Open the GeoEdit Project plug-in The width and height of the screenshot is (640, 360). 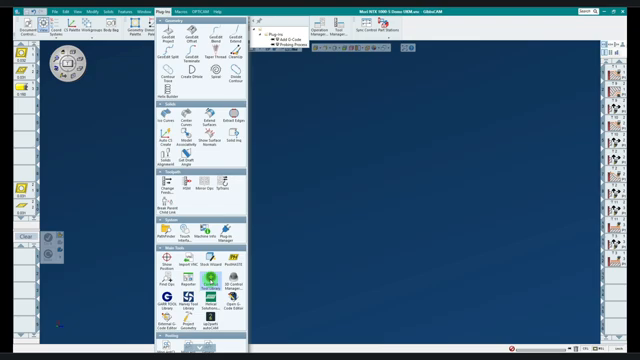pyautogui.click(x=168, y=34)
